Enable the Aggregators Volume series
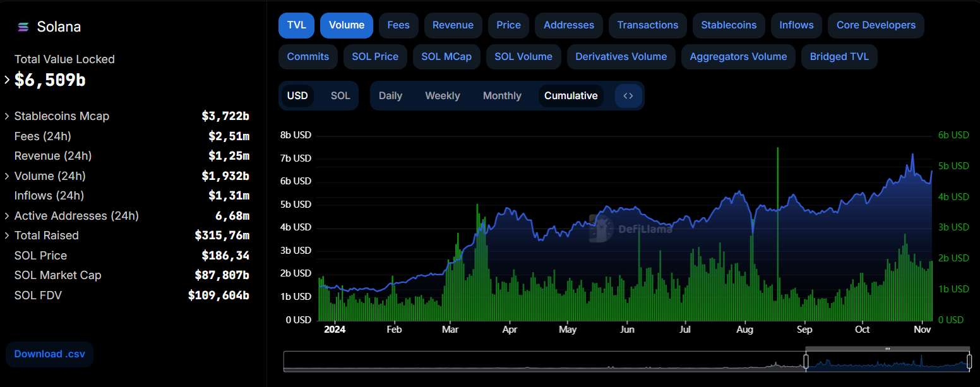The width and height of the screenshot is (980, 387). click(738, 57)
